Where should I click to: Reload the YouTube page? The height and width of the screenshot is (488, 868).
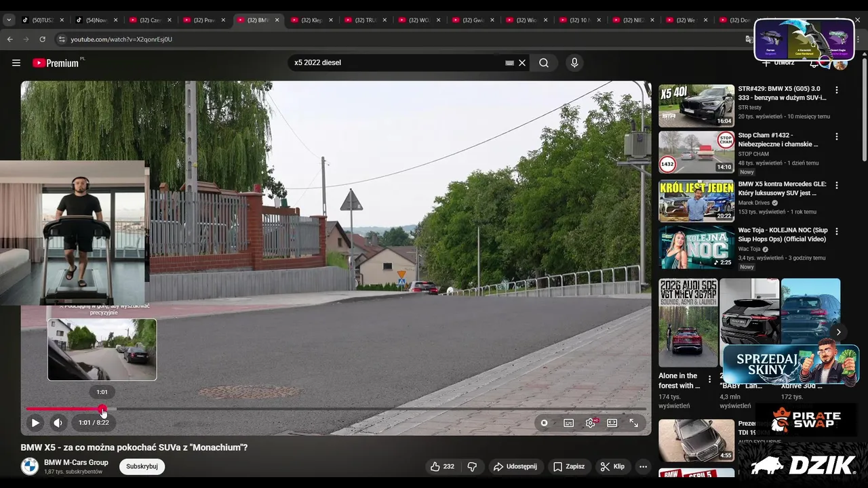tap(42, 39)
